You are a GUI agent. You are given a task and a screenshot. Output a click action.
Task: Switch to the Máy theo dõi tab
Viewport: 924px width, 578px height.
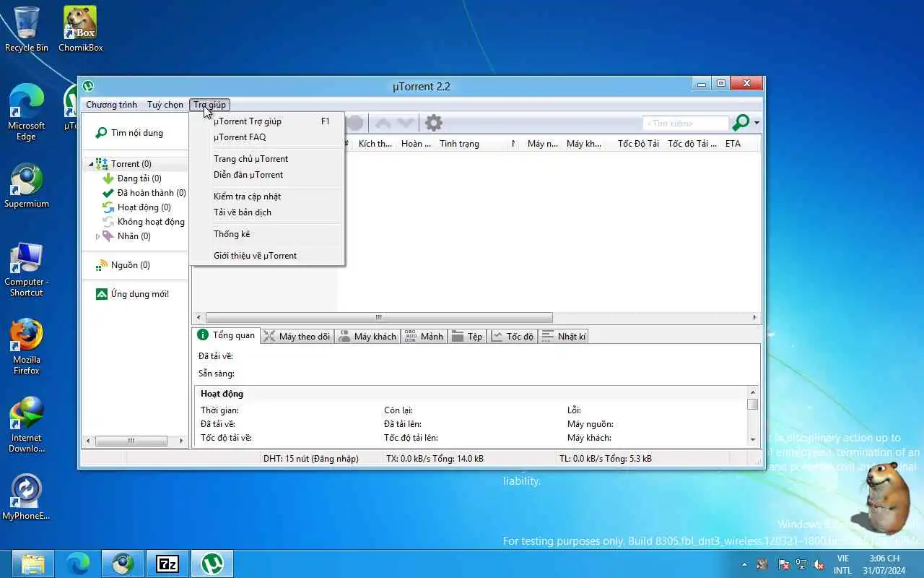297,337
